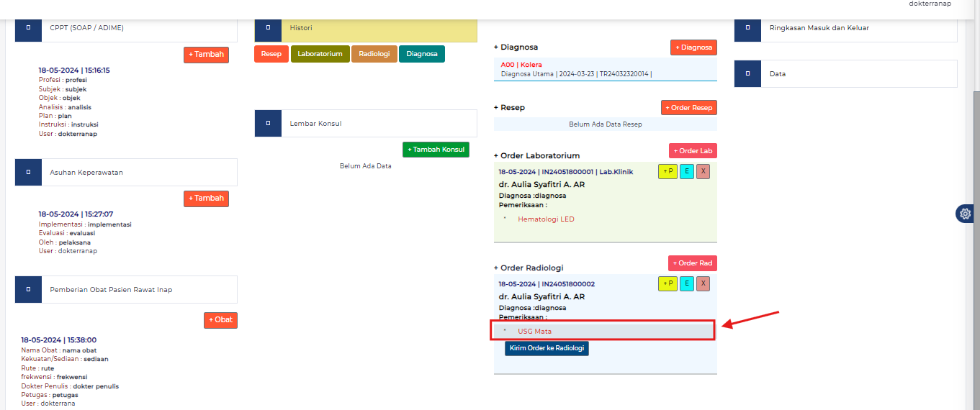Viewport: 980px width, 410px height.
Task: Switch to the Radiologi history tab
Action: [374, 54]
